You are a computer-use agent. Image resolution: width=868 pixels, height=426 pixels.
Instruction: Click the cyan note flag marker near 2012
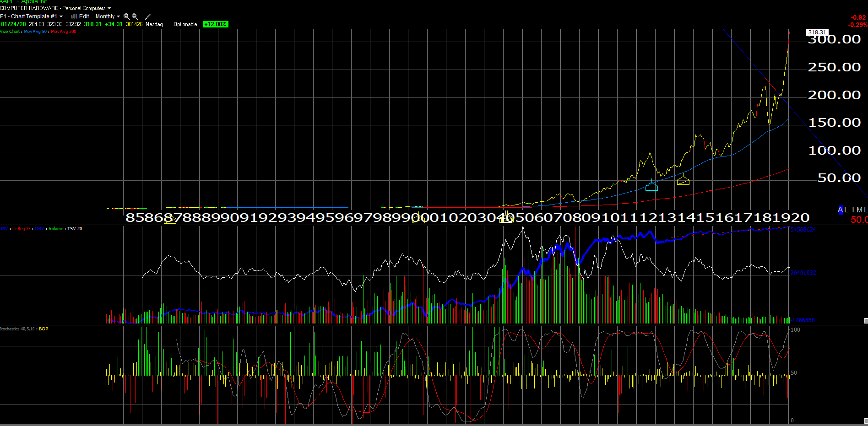pyautogui.click(x=651, y=186)
